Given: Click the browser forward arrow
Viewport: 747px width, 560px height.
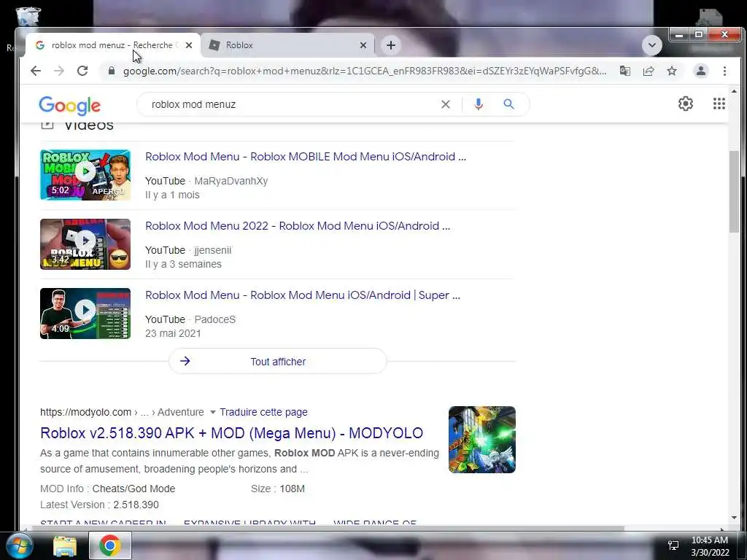Looking at the screenshot, I should (59, 71).
